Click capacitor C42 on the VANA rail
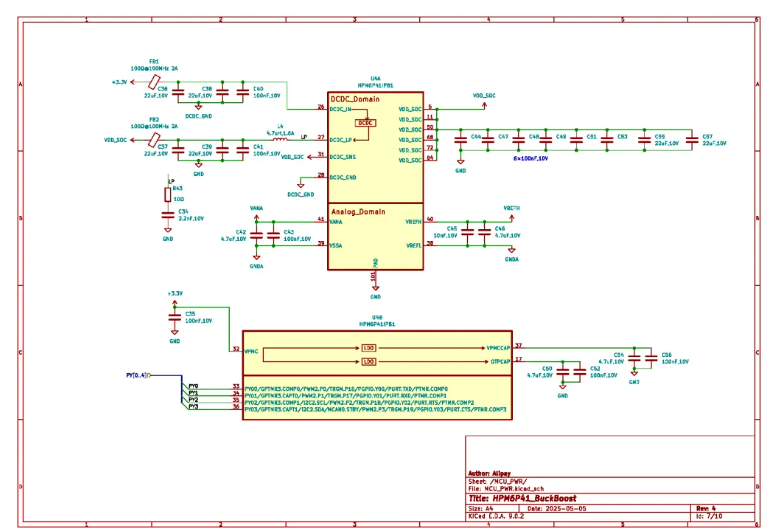 [256, 236]
